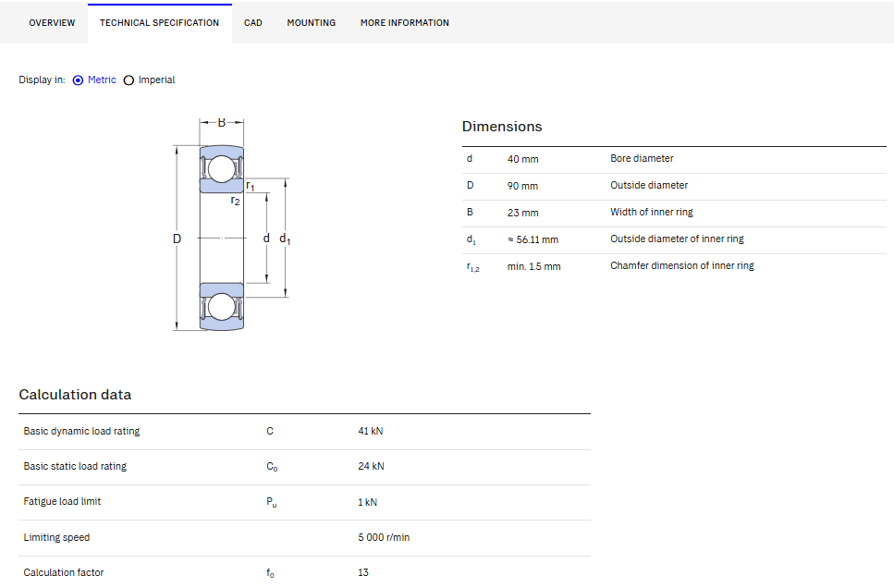This screenshot has width=894, height=588.
Task: Choose the Imperial display option
Action: point(129,80)
